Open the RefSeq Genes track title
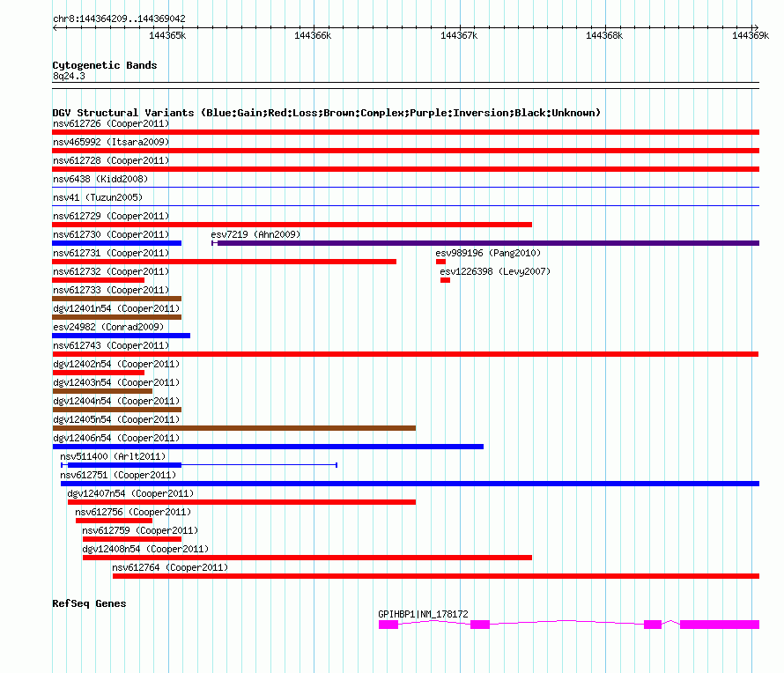Screen dimensions: 784x673 pos(89,603)
